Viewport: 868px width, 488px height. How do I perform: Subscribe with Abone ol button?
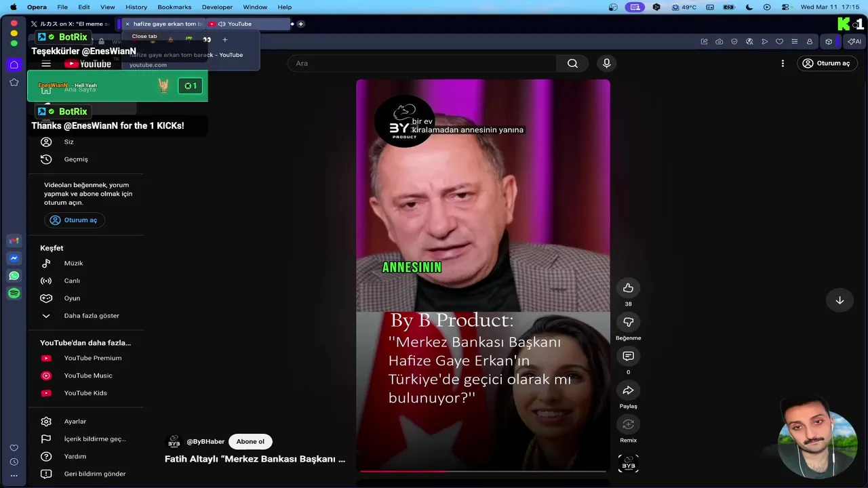(x=250, y=441)
